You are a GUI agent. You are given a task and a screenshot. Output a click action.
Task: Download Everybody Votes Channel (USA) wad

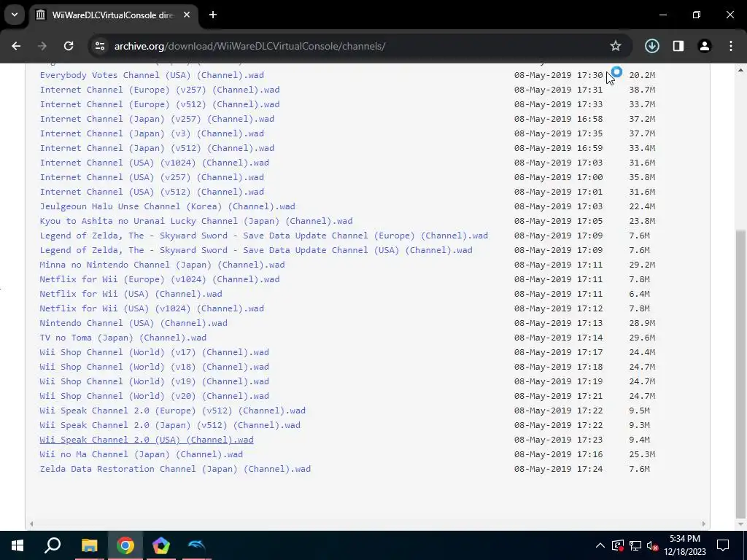[x=152, y=75]
